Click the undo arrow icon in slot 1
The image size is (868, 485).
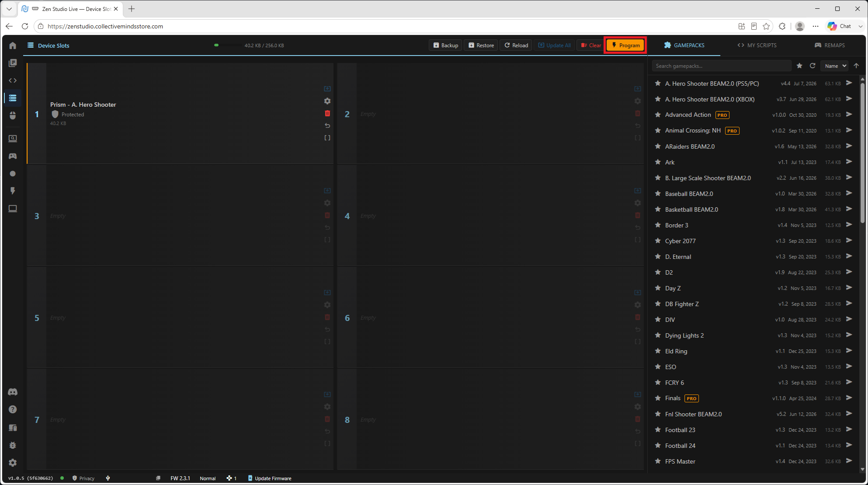[327, 126]
